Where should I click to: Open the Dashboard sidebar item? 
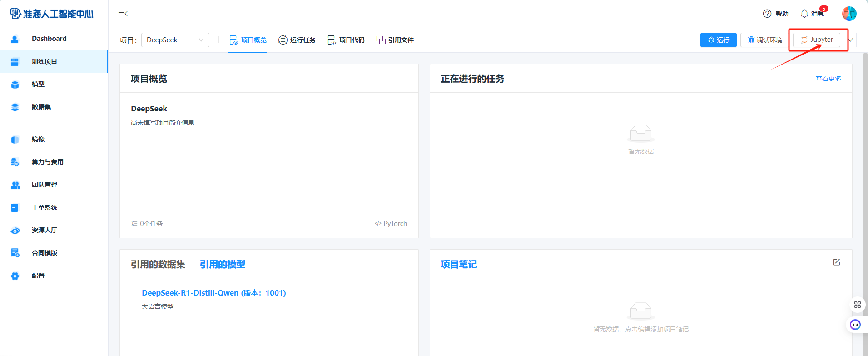[x=49, y=39]
